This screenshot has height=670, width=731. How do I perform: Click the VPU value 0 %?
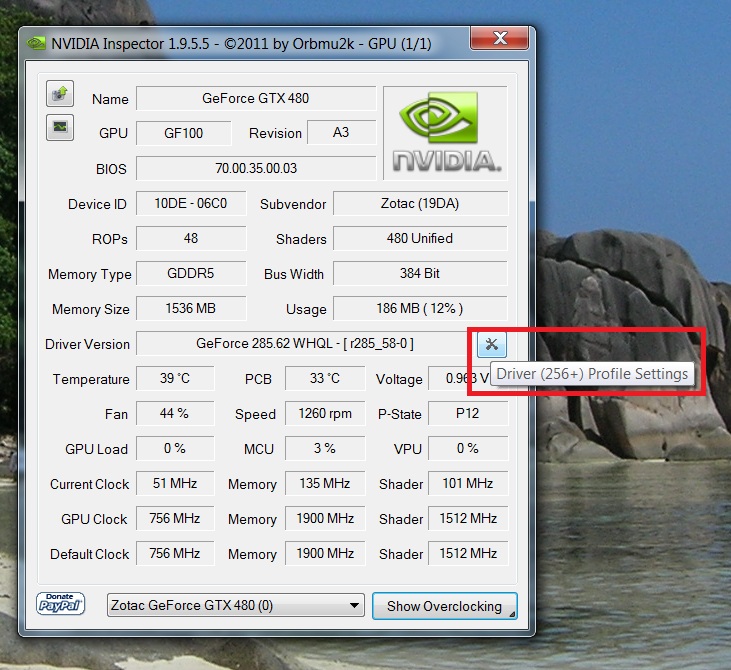click(x=468, y=448)
